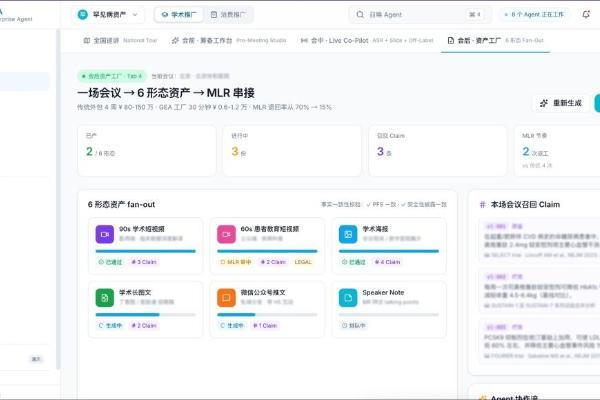Click the ⌘ shortcut hint in search bar

[x=475, y=15]
